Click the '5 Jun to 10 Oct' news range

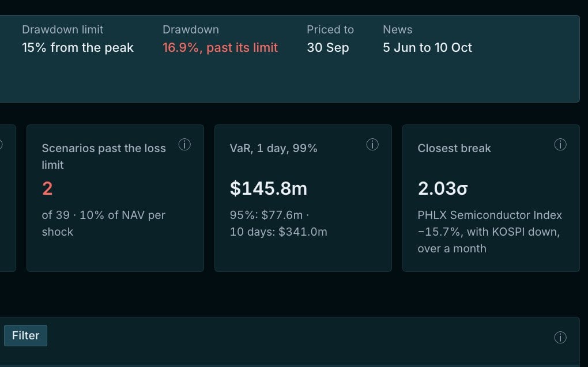pyautogui.click(x=427, y=48)
